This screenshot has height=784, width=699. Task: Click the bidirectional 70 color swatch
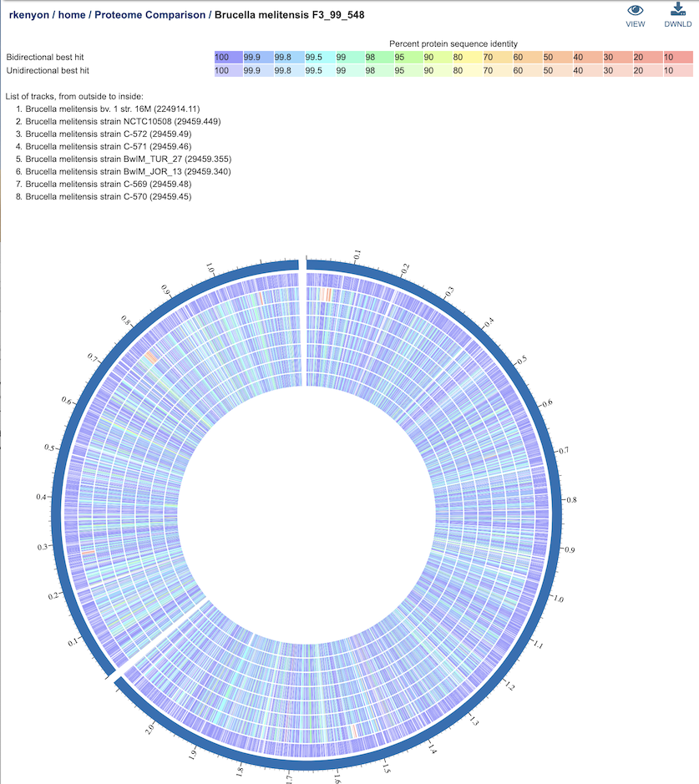click(498, 57)
